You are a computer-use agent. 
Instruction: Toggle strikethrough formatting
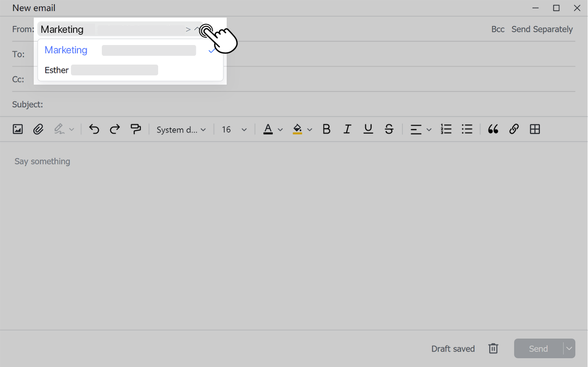(x=389, y=129)
